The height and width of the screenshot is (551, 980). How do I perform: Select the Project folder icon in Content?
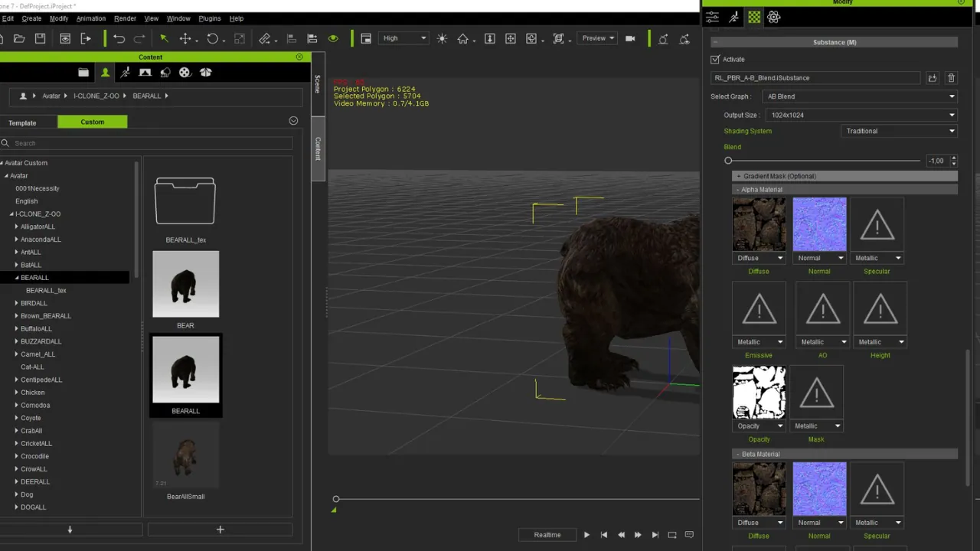(x=83, y=73)
